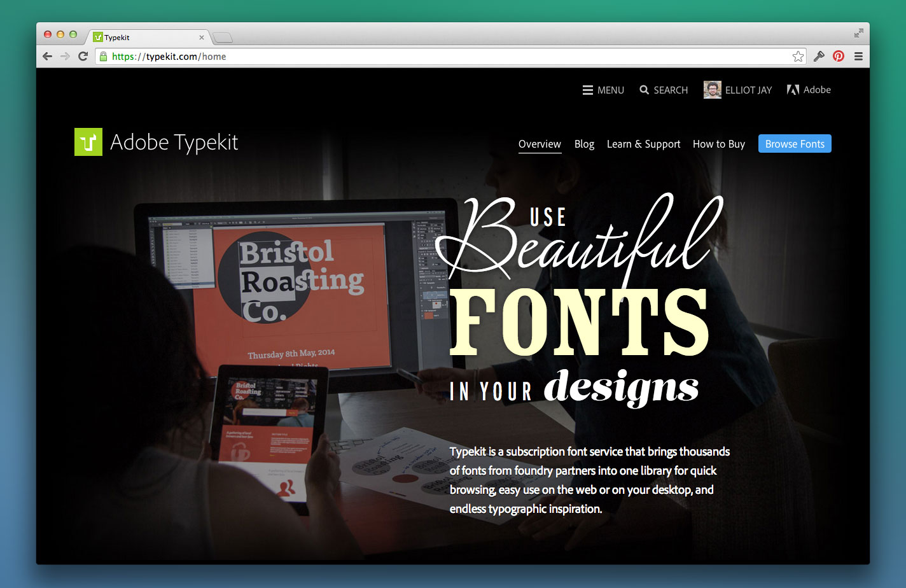This screenshot has width=906, height=588.
Task: Open the Chrome hamburger menu
Action: click(858, 57)
